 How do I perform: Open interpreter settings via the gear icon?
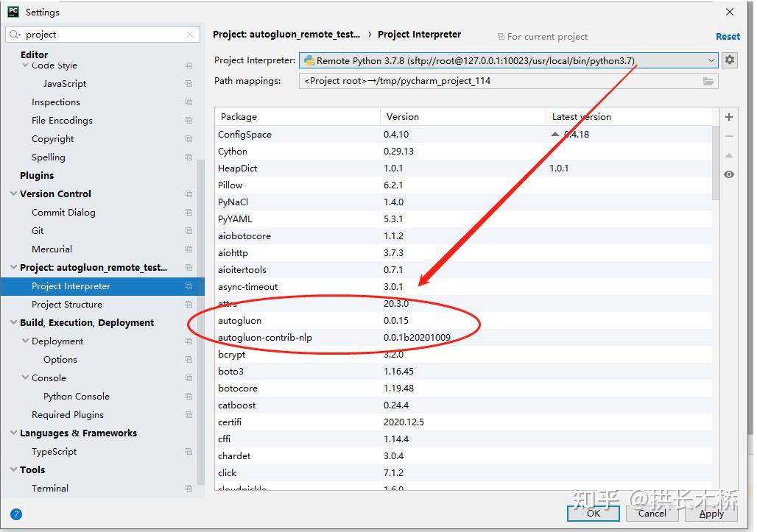[x=729, y=60]
